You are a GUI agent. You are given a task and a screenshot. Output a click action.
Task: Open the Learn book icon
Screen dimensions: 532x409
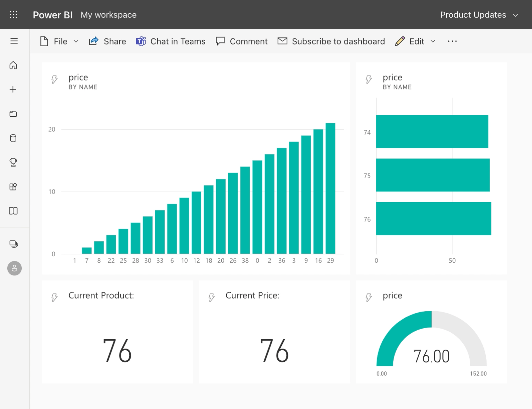pos(13,211)
